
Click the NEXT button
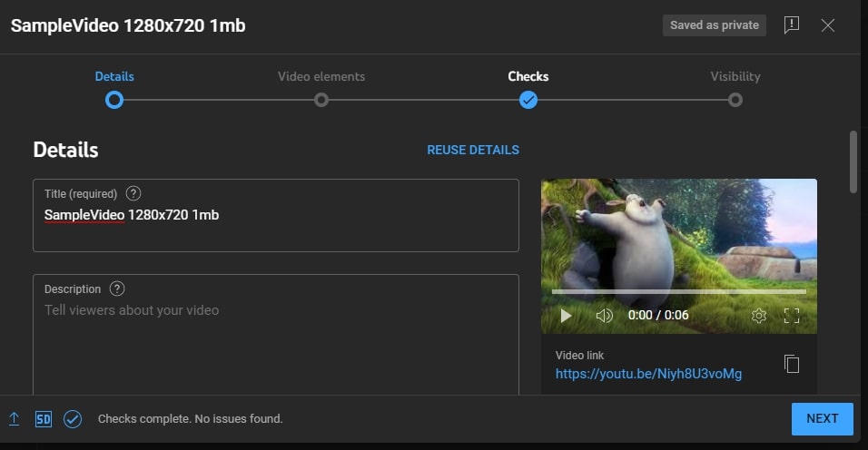point(822,418)
